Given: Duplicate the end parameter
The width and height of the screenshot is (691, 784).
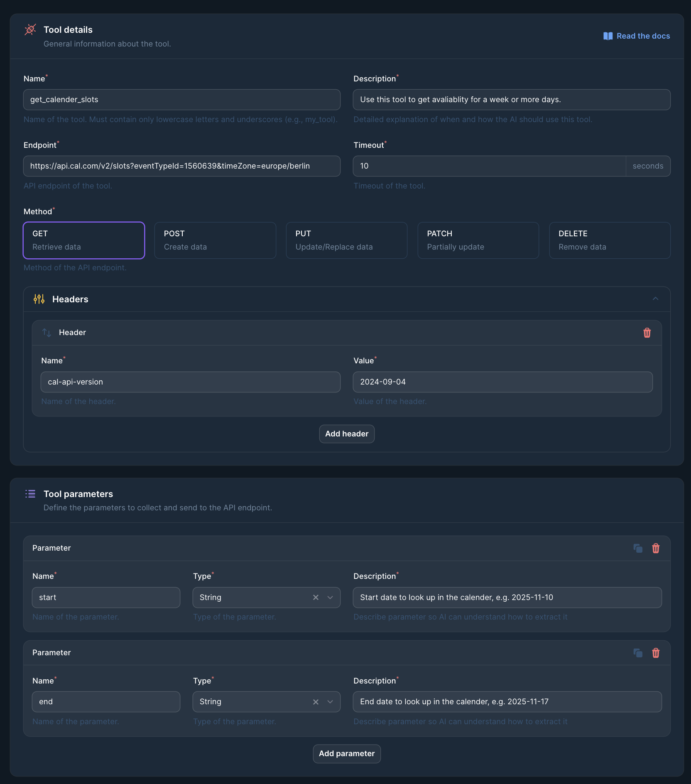Looking at the screenshot, I should pos(638,653).
